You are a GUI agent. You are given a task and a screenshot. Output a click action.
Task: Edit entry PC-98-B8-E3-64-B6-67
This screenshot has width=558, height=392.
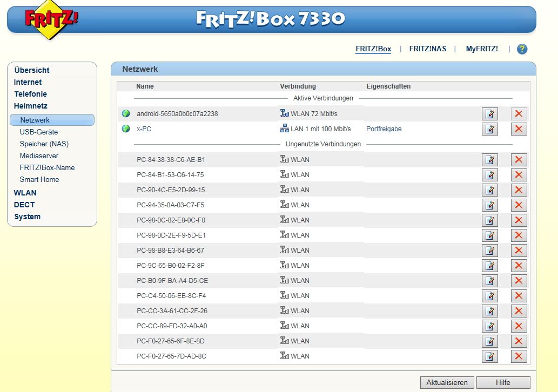pos(490,251)
